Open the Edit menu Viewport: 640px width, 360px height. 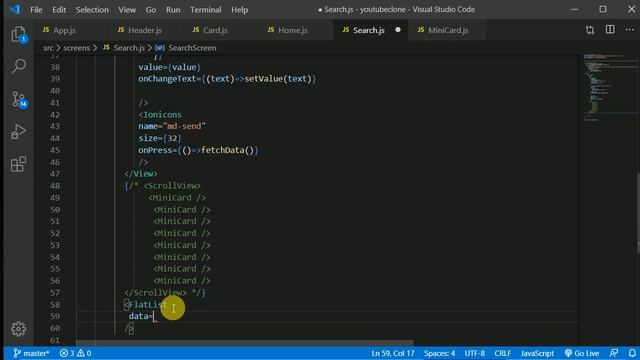(59, 9)
